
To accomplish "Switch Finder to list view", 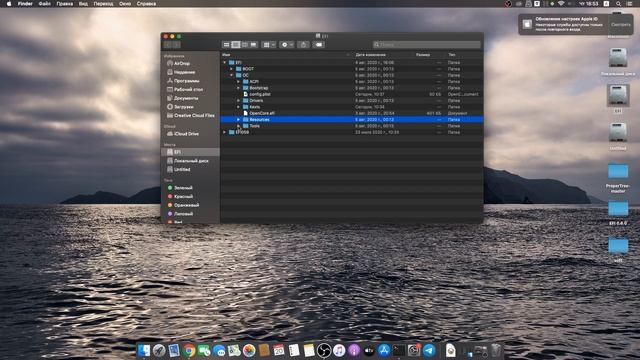I will (x=236, y=44).
